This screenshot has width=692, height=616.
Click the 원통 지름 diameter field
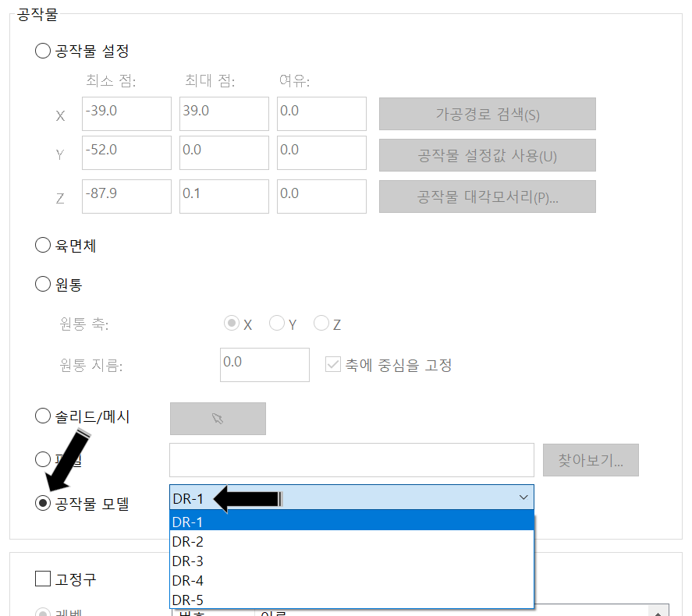(264, 365)
